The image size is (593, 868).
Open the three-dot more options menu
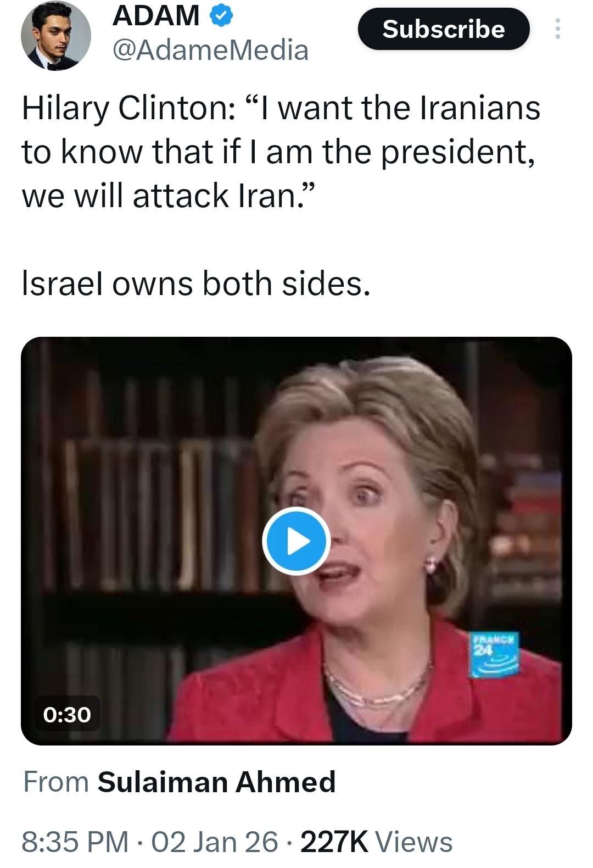coord(558,29)
